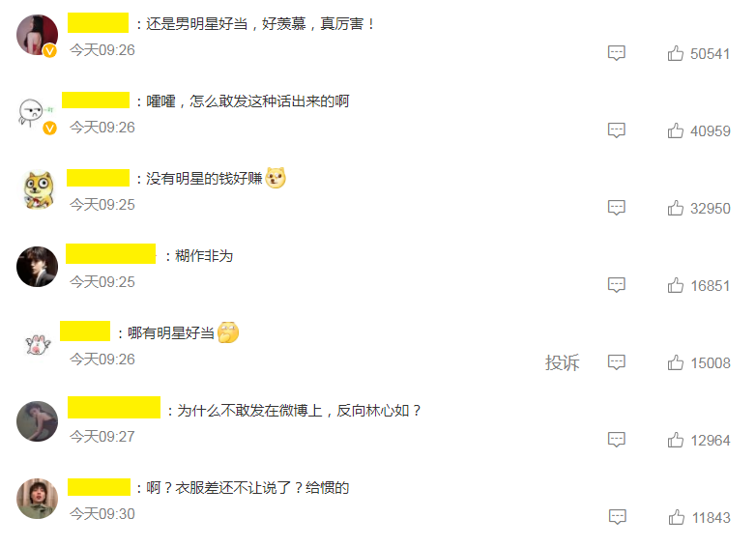Reply to the 还是男明星好当 comment
756x547 pixels.
coord(616,53)
